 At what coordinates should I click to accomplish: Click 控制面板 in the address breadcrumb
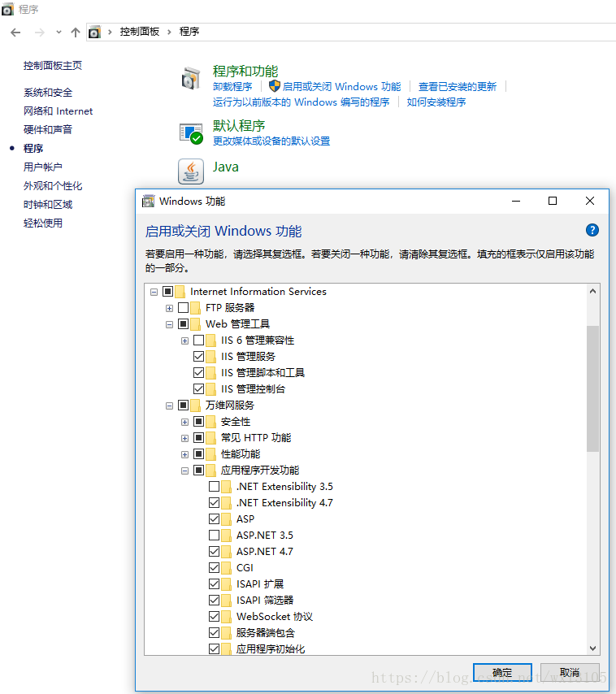tap(140, 32)
